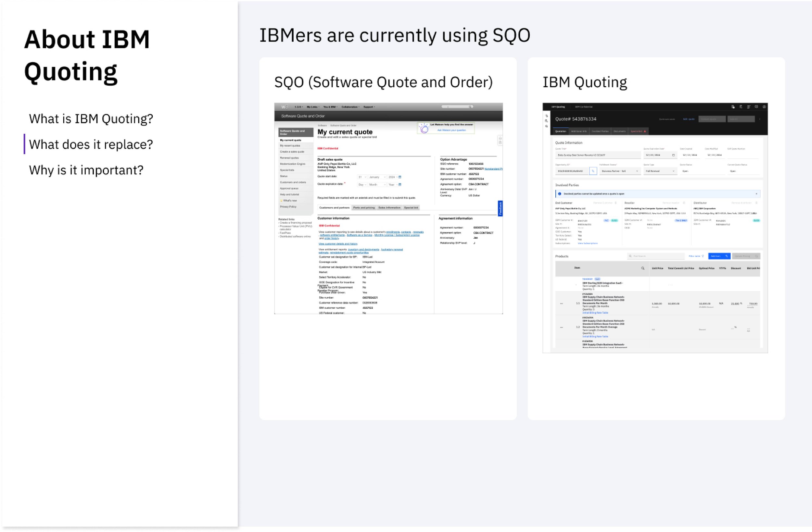Click the 'View Subscriptions' link
812x532 pixels.
tap(588, 243)
